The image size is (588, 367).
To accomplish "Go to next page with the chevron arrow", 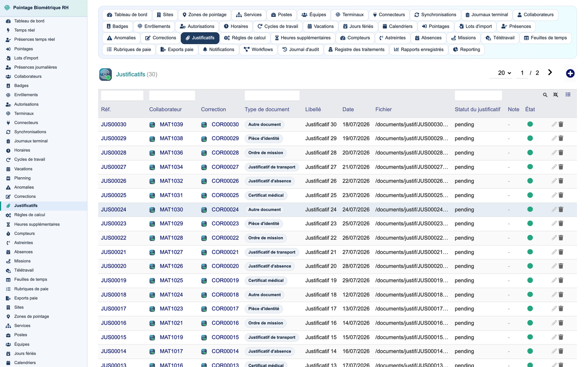I will [550, 72].
